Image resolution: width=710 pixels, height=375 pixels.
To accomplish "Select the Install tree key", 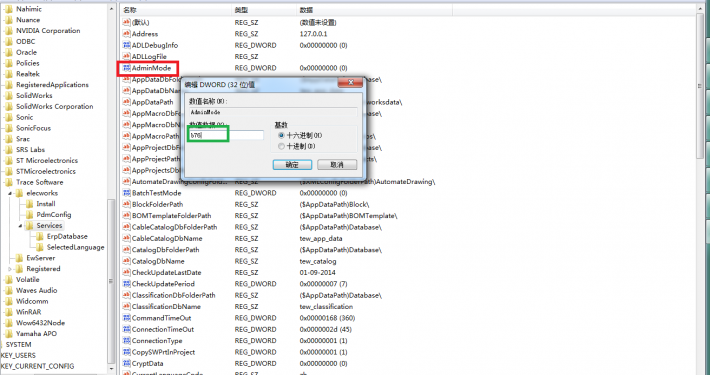I will [x=46, y=204].
